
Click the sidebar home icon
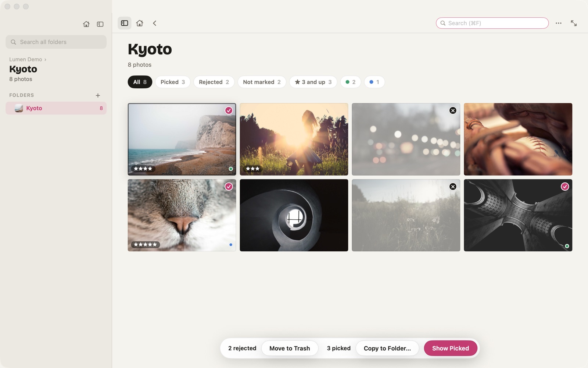86,24
